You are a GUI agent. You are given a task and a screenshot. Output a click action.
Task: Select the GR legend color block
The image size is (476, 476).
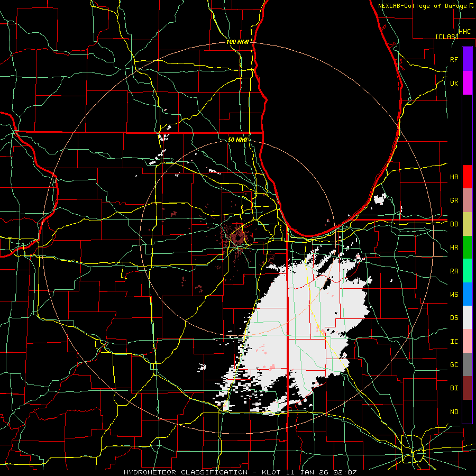point(467,200)
